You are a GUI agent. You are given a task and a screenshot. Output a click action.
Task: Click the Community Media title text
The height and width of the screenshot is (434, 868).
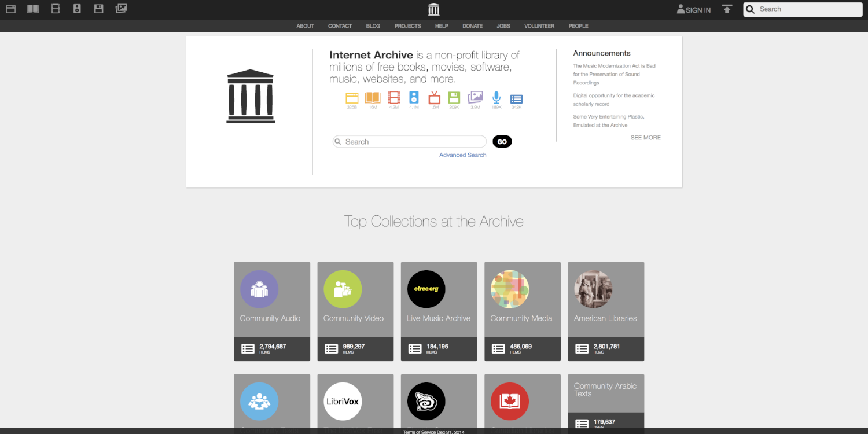click(x=521, y=318)
